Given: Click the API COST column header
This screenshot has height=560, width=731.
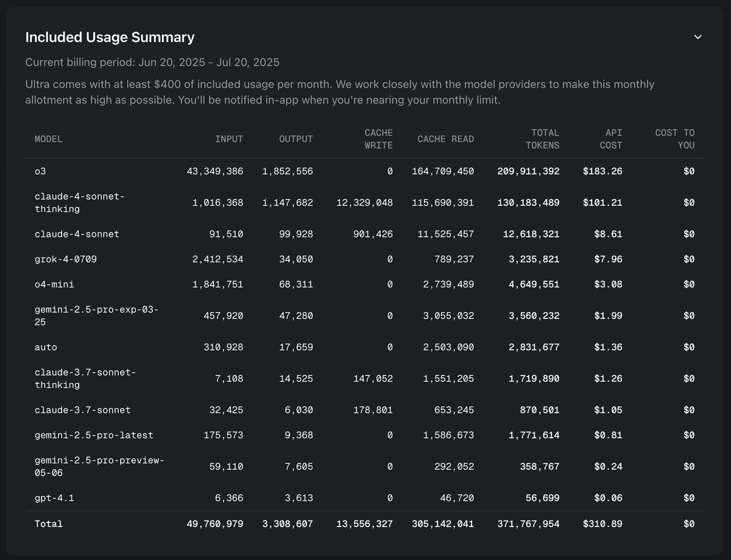Looking at the screenshot, I should pyautogui.click(x=610, y=139).
